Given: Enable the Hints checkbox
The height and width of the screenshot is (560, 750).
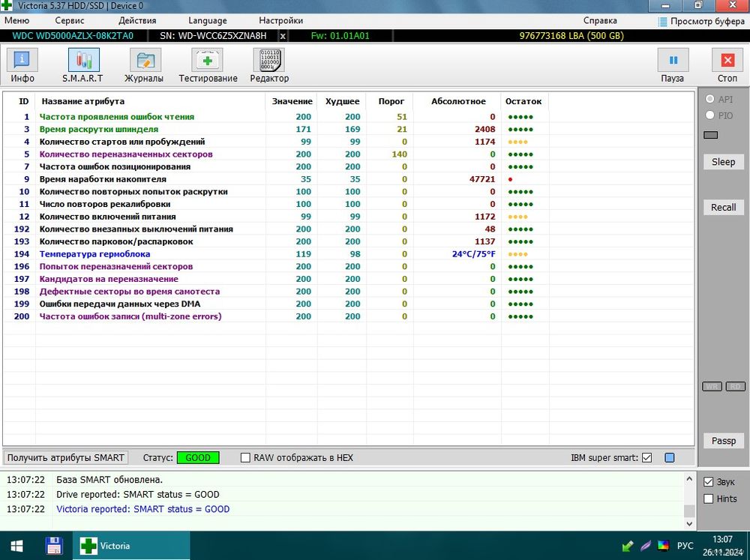Looking at the screenshot, I should 709,499.
